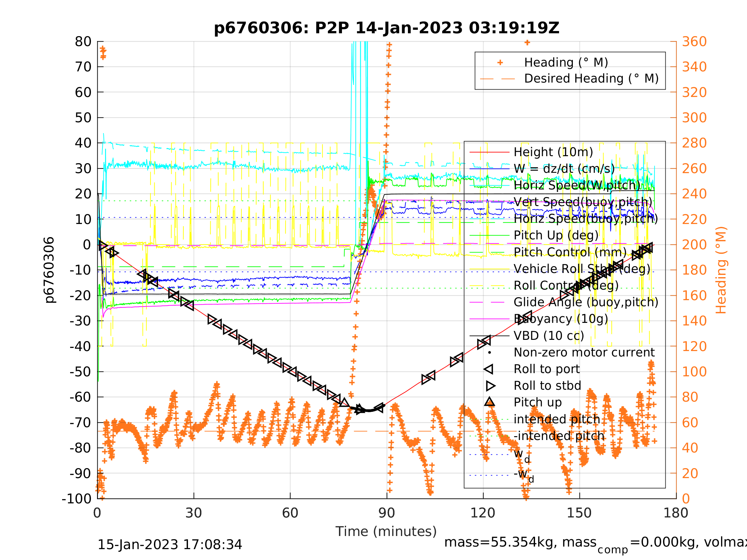Select the Pitch up legend label text
Image resolution: width=747 pixels, height=560 pixels.
pos(538,402)
